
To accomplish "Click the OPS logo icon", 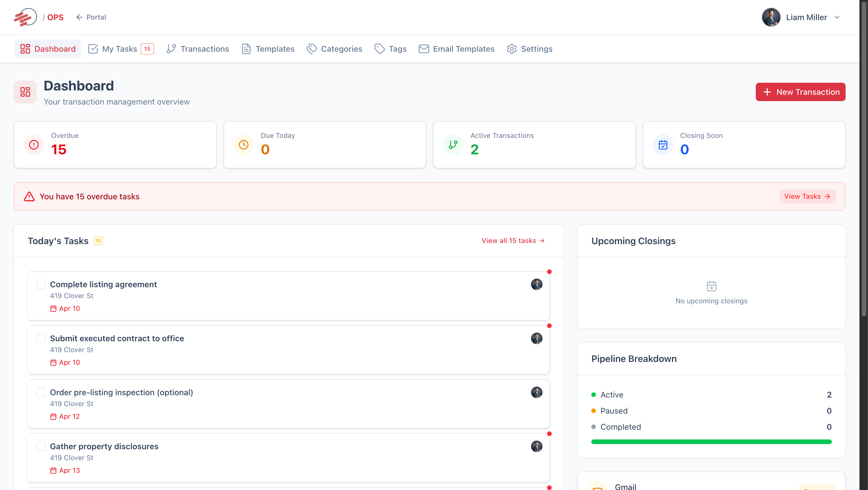I will click(25, 17).
